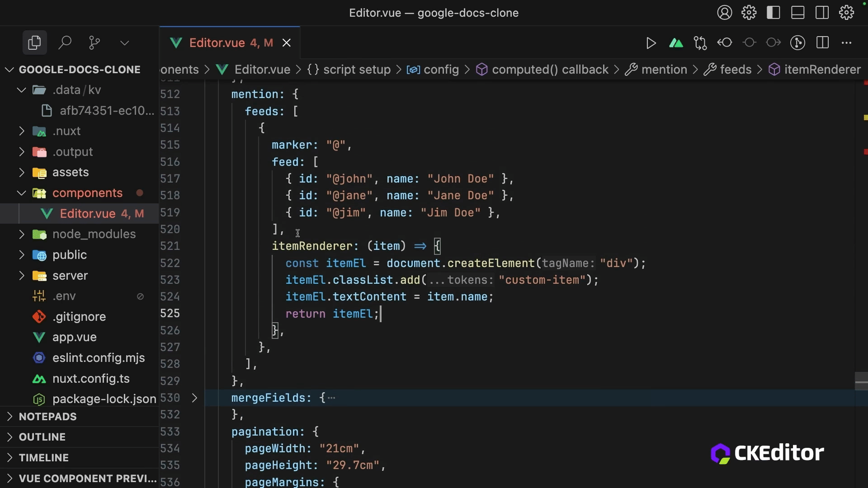Split the editor to the right

[822, 43]
